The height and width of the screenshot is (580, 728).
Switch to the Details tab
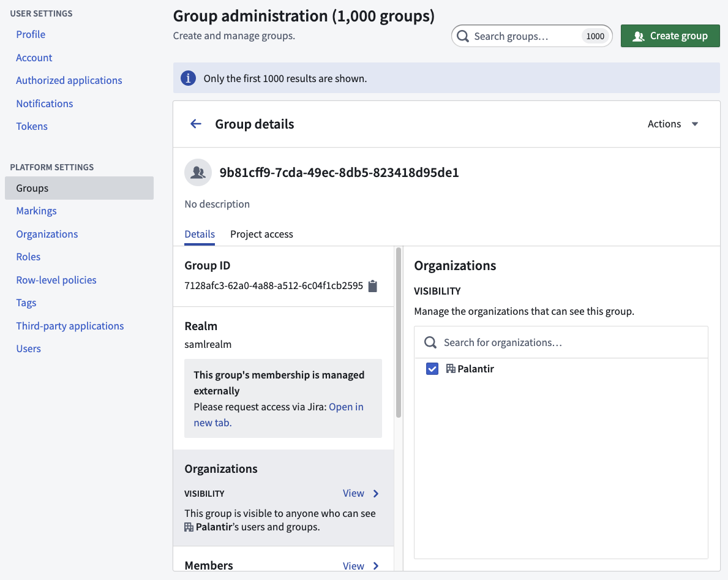pos(200,234)
